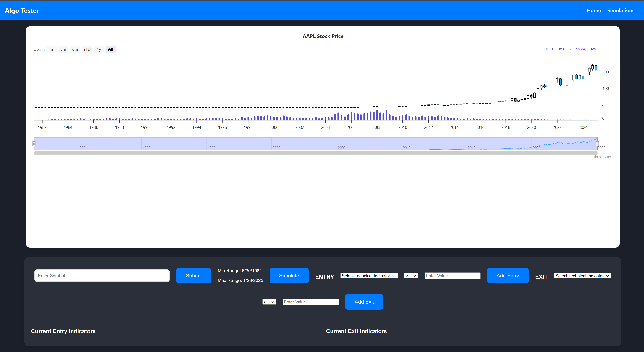Click the Algo Tester logo
The height and width of the screenshot is (352, 644).
pos(22,10)
